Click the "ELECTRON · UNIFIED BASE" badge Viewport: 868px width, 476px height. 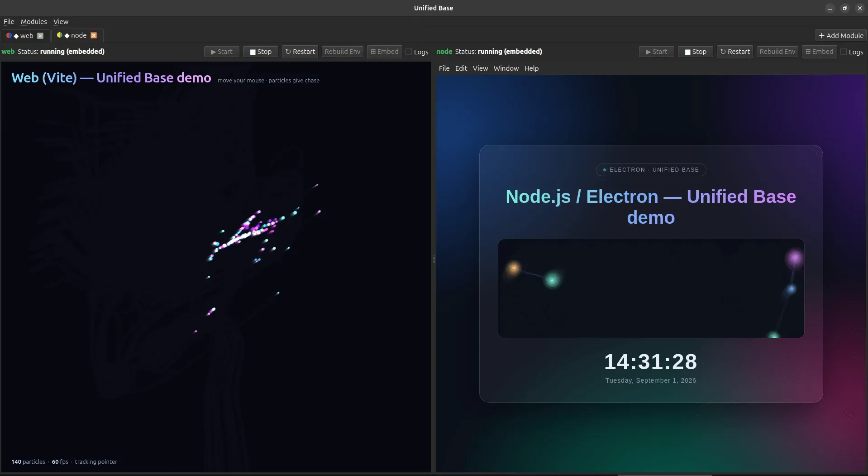coord(651,170)
